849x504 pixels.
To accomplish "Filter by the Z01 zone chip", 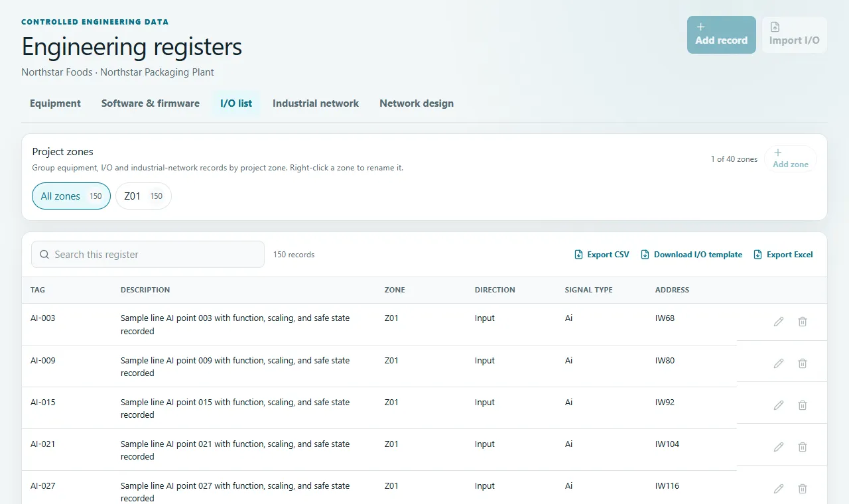I will point(143,196).
